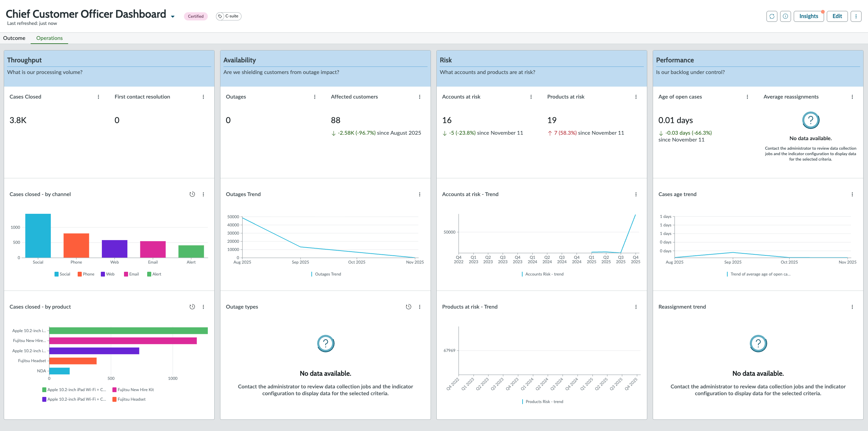Click history clock icon on Cases closed by channel
The height and width of the screenshot is (431, 868).
coord(192,194)
